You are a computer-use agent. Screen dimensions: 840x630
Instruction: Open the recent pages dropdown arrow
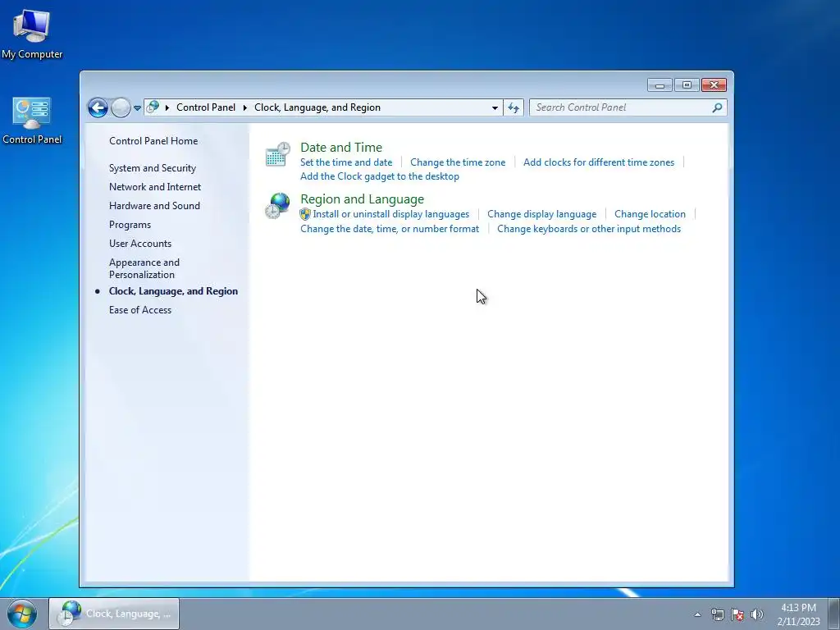click(x=137, y=107)
